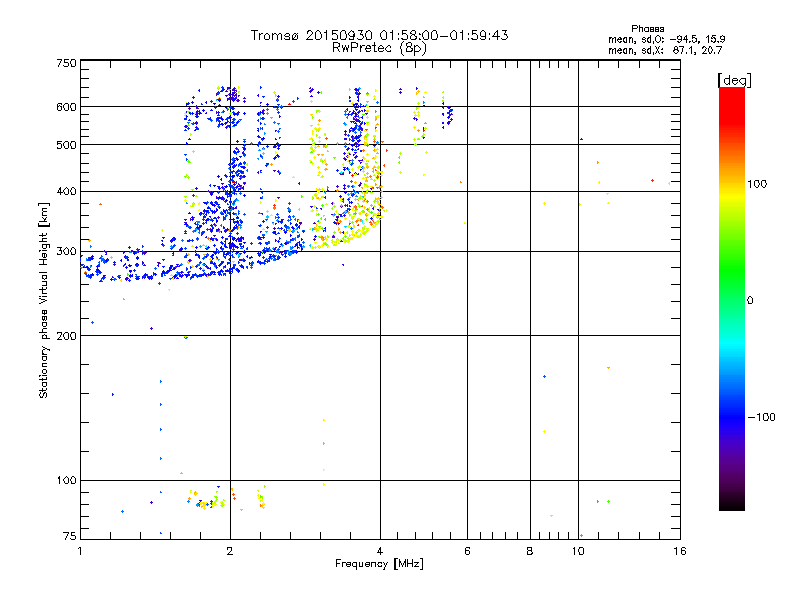800x600 pixels.
Task: Click the colorbar tick label '-100'
Action: point(761,417)
